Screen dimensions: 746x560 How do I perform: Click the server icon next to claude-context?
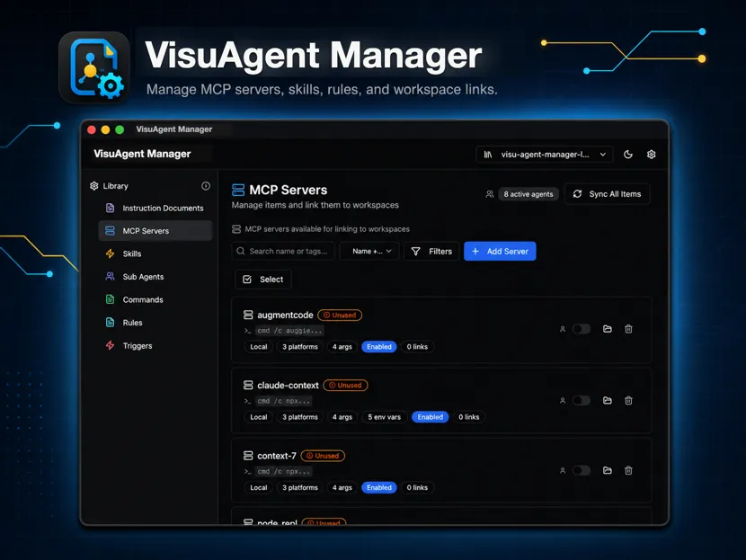[248, 385]
